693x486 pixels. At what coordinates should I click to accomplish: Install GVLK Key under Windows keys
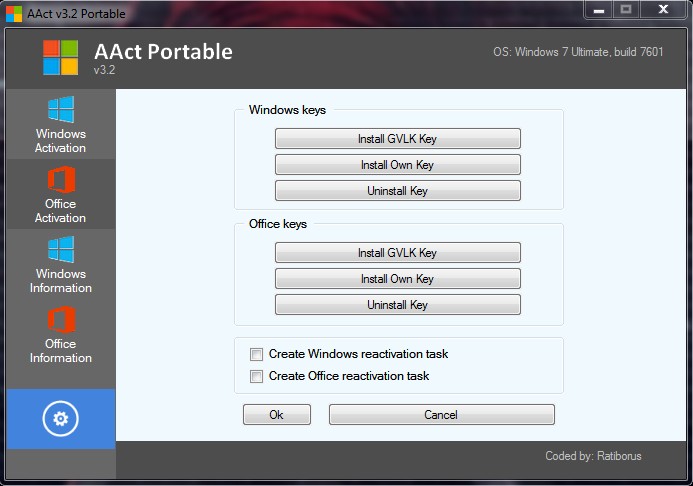pyautogui.click(x=398, y=139)
